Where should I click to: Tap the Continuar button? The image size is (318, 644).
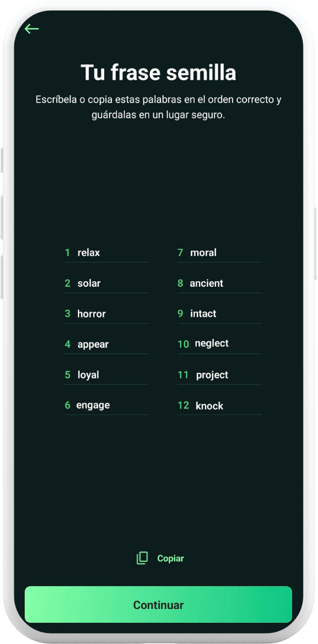[158, 605]
